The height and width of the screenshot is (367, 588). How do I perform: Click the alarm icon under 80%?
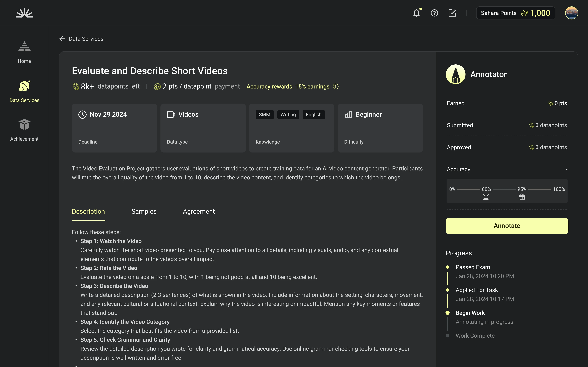coord(486,197)
